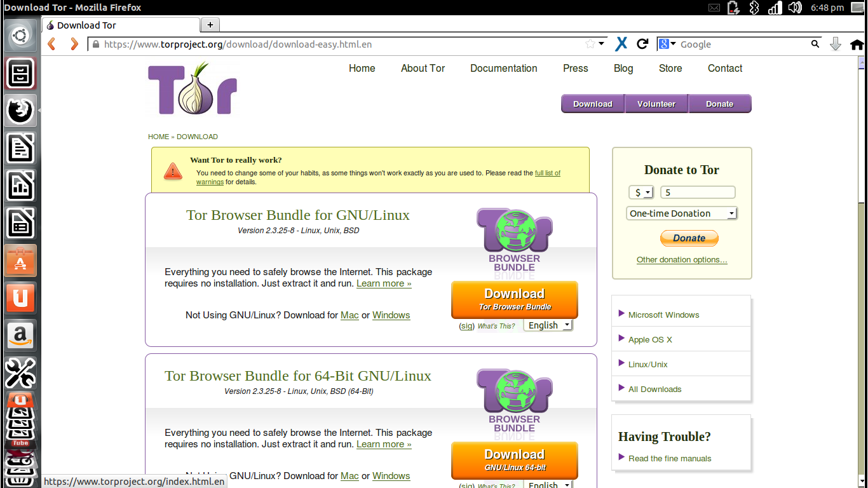Click HOME in the breadcrumb

point(159,137)
